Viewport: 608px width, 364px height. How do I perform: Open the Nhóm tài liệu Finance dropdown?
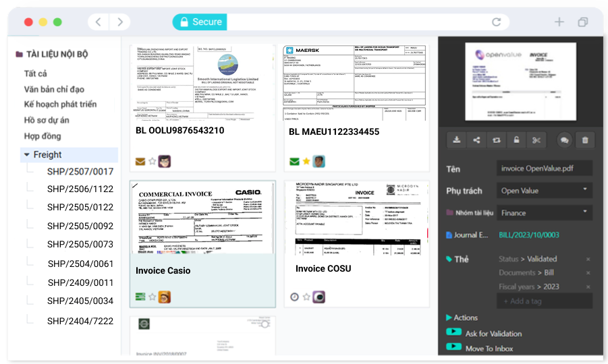(545, 213)
